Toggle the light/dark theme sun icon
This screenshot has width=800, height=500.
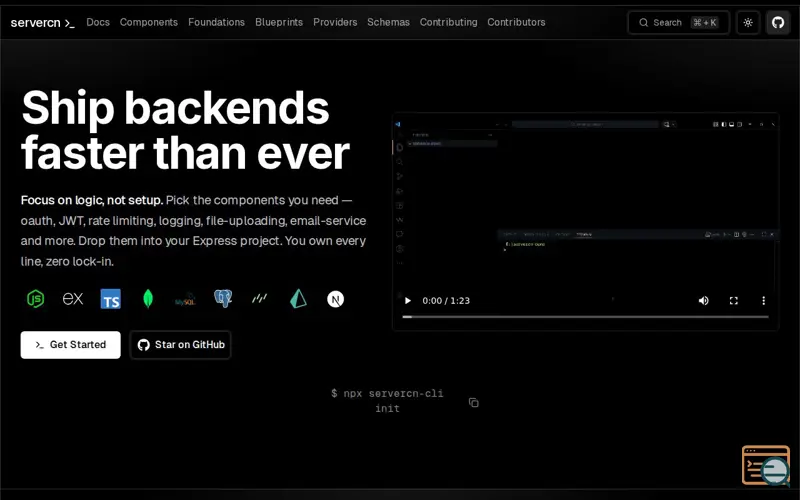click(x=748, y=22)
